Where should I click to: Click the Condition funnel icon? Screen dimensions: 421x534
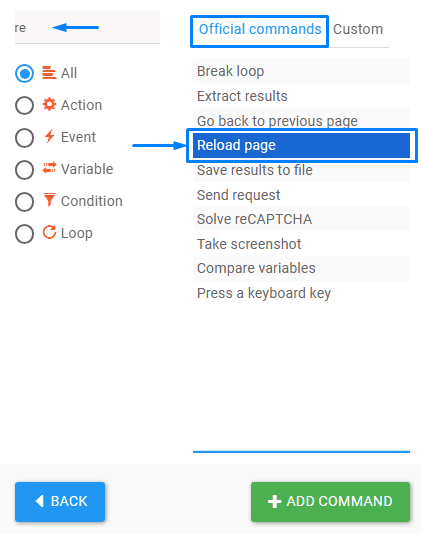[49, 200]
